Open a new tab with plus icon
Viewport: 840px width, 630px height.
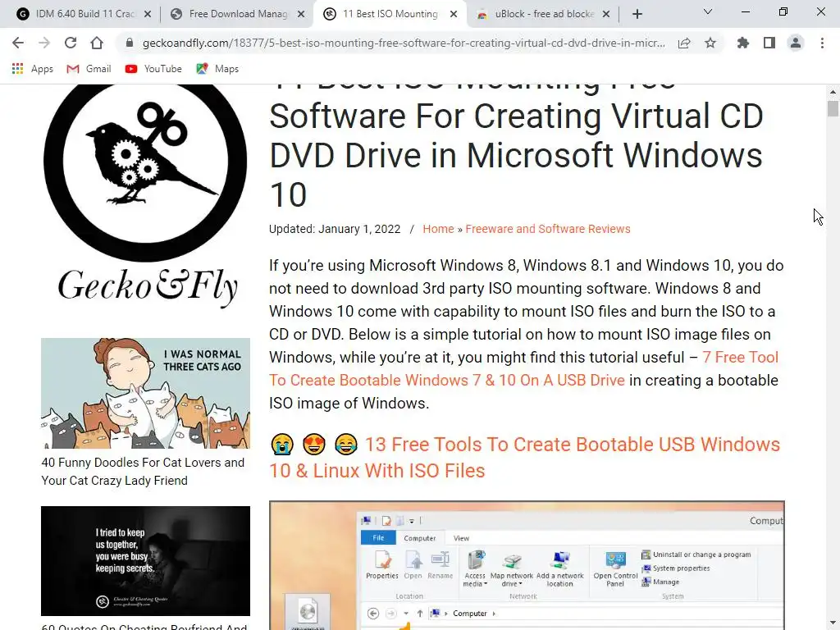coord(637,14)
